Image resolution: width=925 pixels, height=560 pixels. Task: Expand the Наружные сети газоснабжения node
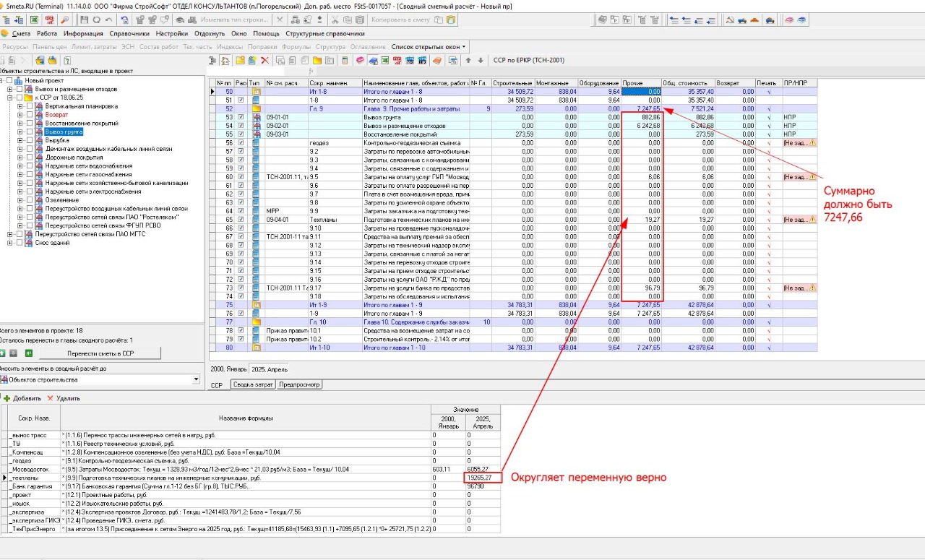pyautogui.click(x=20, y=174)
